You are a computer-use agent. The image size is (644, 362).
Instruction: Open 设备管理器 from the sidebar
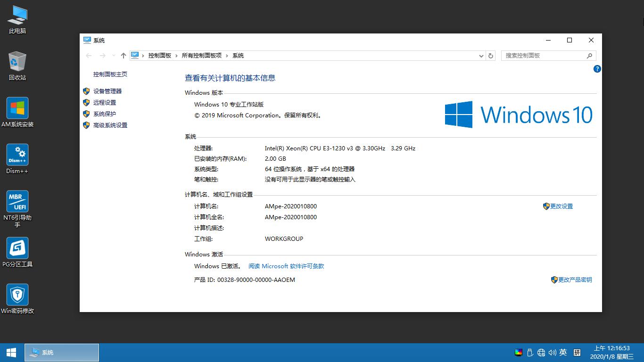click(107, 91)
